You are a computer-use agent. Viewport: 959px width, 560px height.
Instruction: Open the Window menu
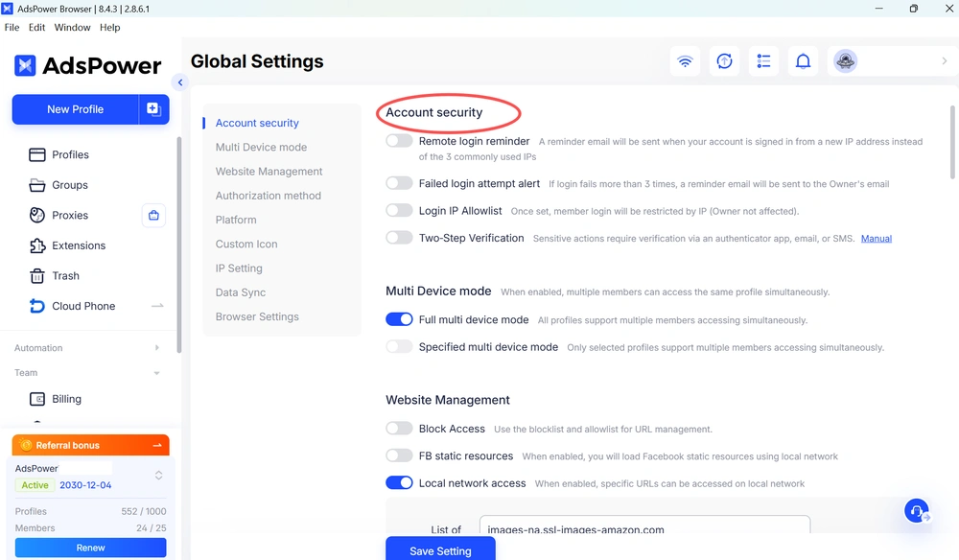(72, 28)
